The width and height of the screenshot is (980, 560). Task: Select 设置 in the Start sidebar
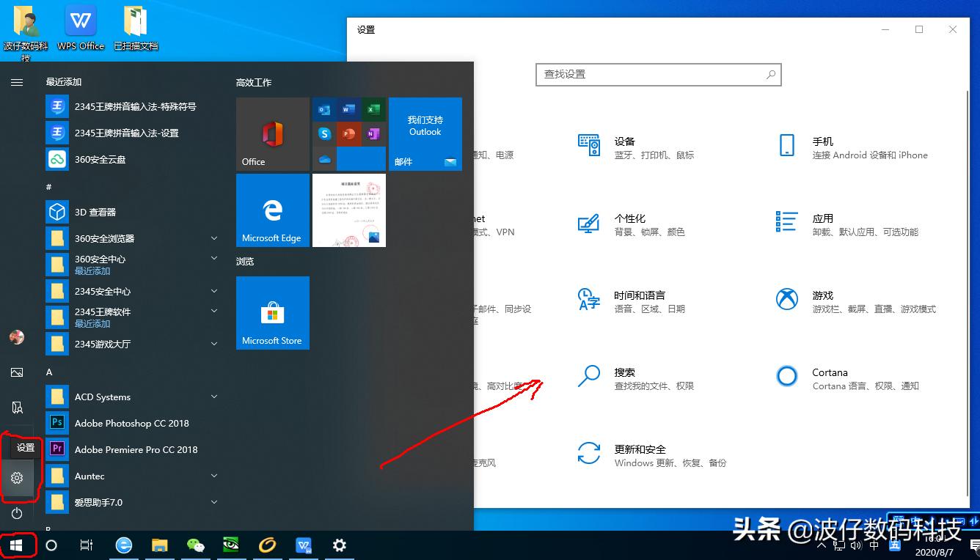17,478
